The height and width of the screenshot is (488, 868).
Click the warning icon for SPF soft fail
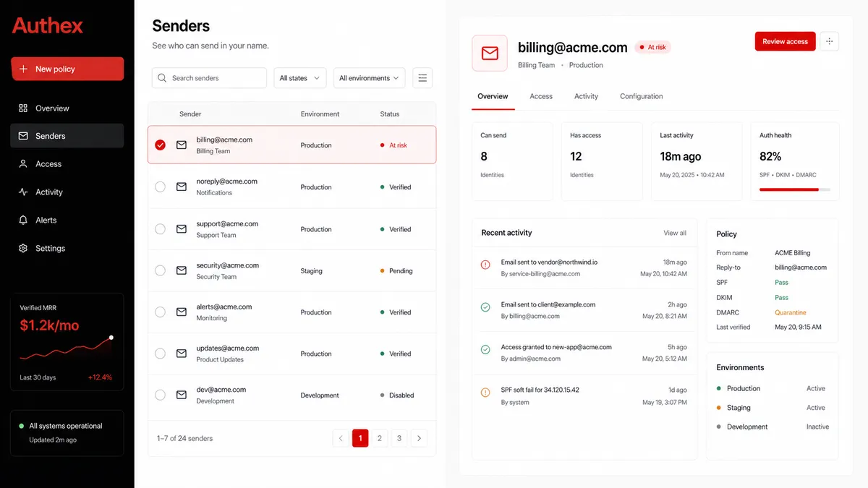485,393
